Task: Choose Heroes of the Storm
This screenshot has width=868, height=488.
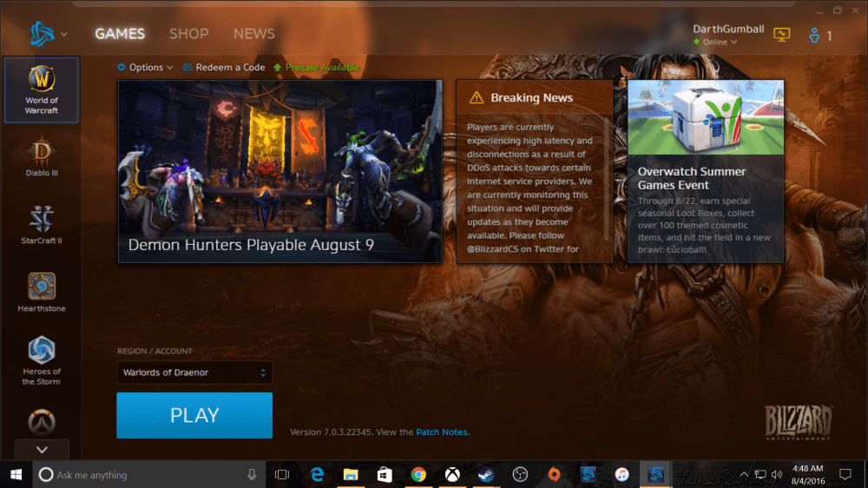Action: [41, 359]
